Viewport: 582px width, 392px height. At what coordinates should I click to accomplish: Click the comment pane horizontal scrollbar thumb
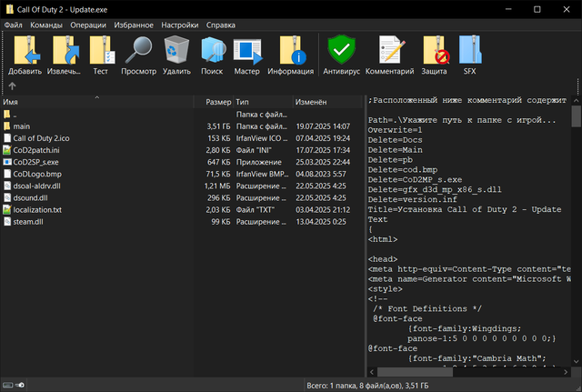click(x=415, y=372)
